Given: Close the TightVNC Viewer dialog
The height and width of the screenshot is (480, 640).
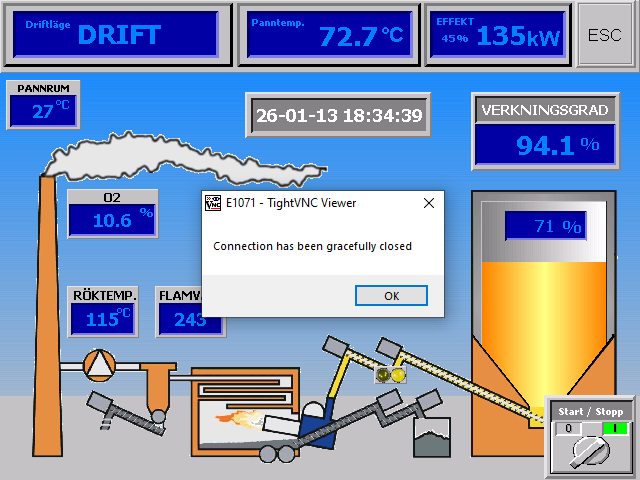Looking at the screenshot, I should [428, 203].
